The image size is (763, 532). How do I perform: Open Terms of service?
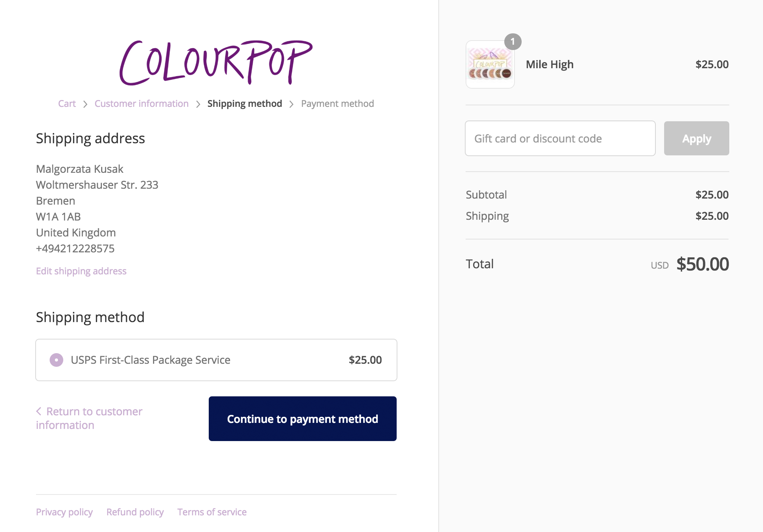(x=211, y=512)
